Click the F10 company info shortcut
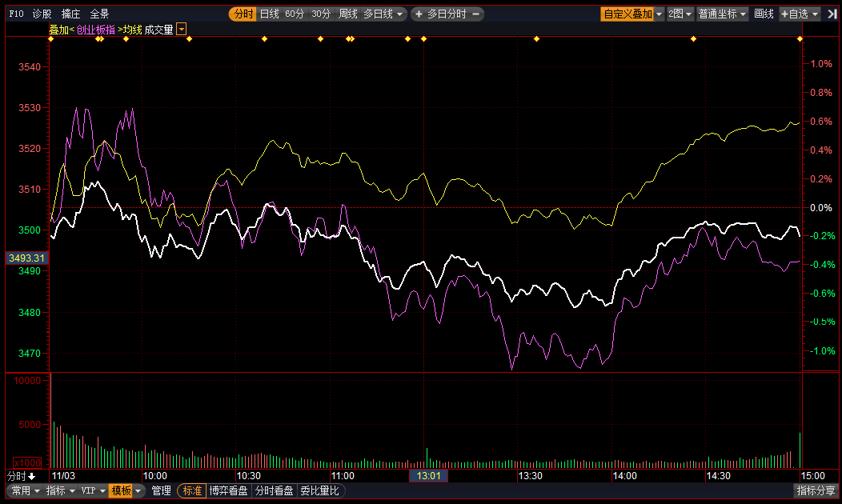This screenshot has width=842, height=504. click(16, 14)
